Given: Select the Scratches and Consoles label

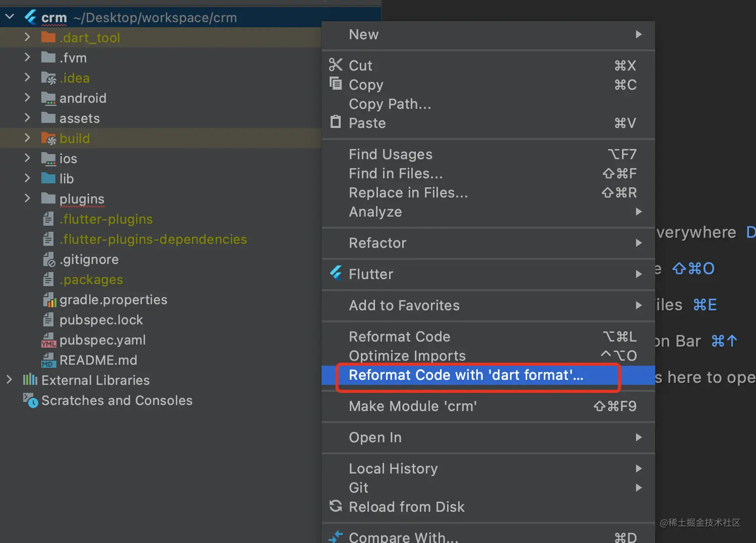Looking at the screenshot, I should [x=117, y=400].
